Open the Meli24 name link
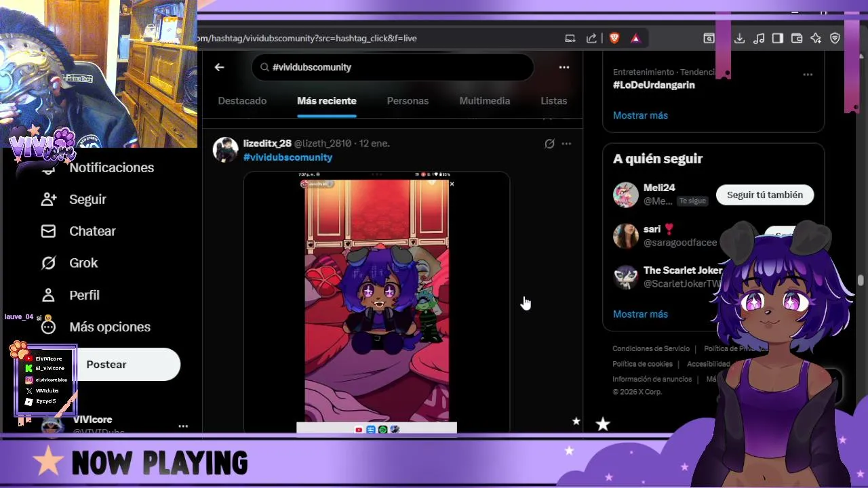Image resolution: width=868 pixels, height=488 pixels. 659,188
